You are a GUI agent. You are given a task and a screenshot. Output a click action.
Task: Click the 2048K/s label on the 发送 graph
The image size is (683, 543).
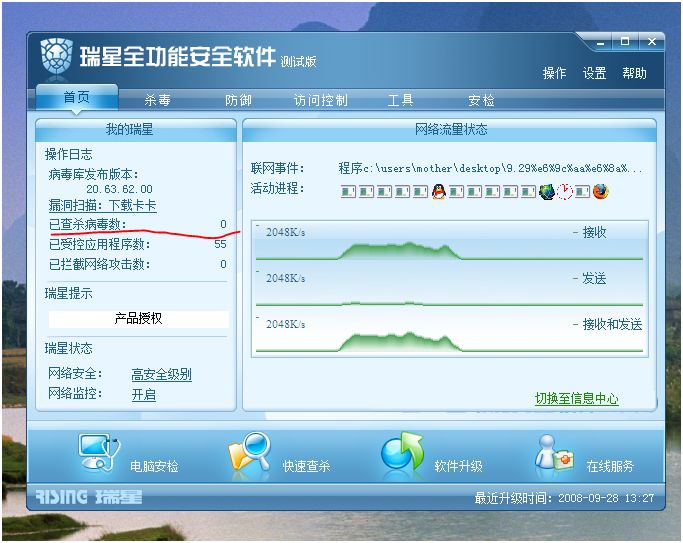(x=285, y=278)
